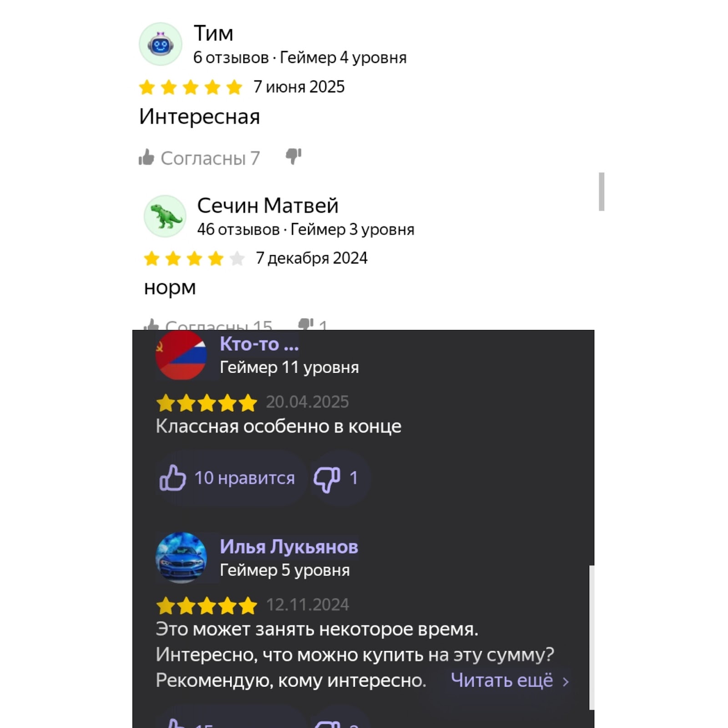Click the flag avatar of Кто-то
The width and height of the screenshot is (728, 728).
[x=181, y=355]
